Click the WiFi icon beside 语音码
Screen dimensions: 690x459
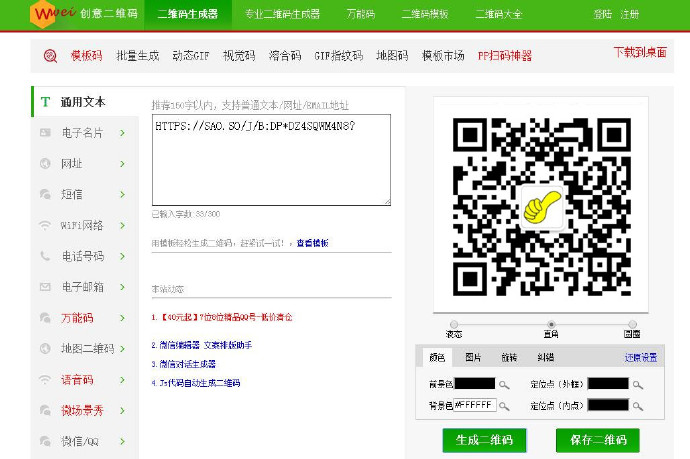45,379
